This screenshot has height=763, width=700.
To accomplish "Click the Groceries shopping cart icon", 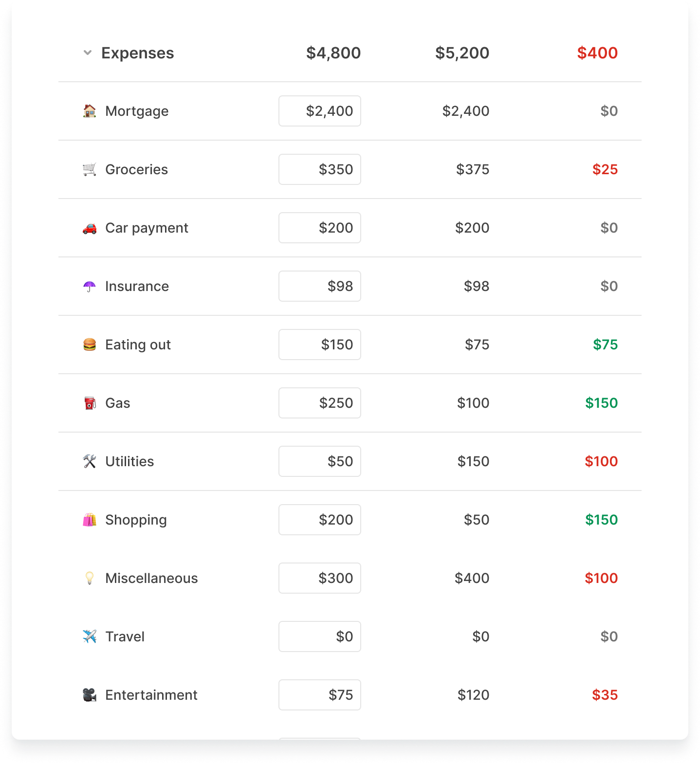I will point(90,169).
